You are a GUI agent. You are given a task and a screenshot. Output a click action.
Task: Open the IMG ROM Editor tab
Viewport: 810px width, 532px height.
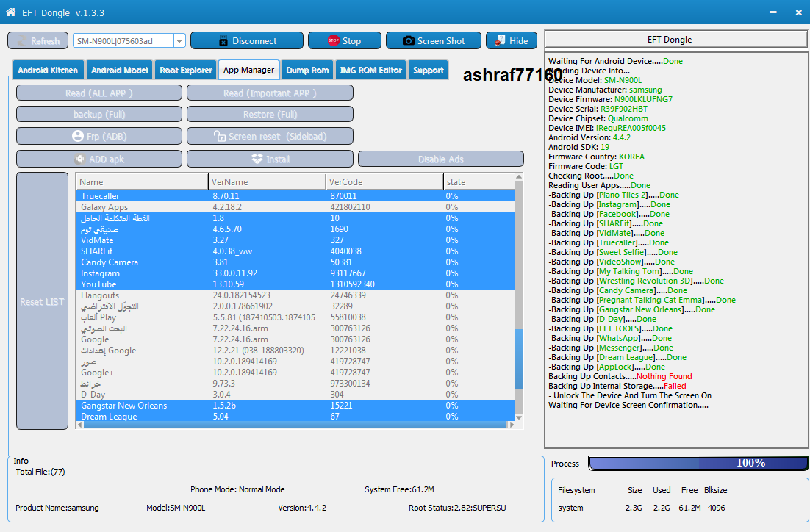(x=371, y=70)
